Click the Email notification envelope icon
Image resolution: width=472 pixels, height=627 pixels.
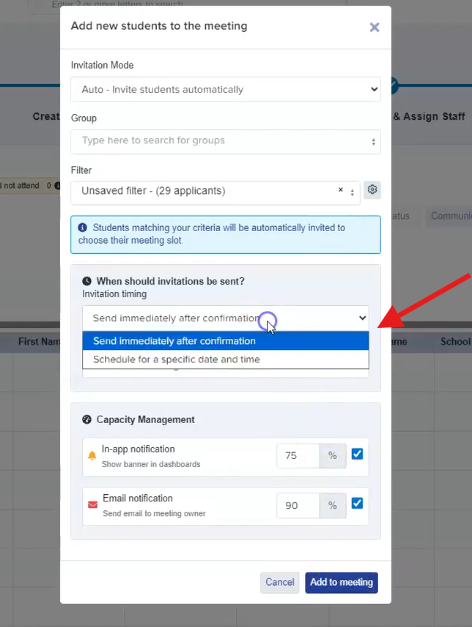pyautogui.click(x=93, y=505)
